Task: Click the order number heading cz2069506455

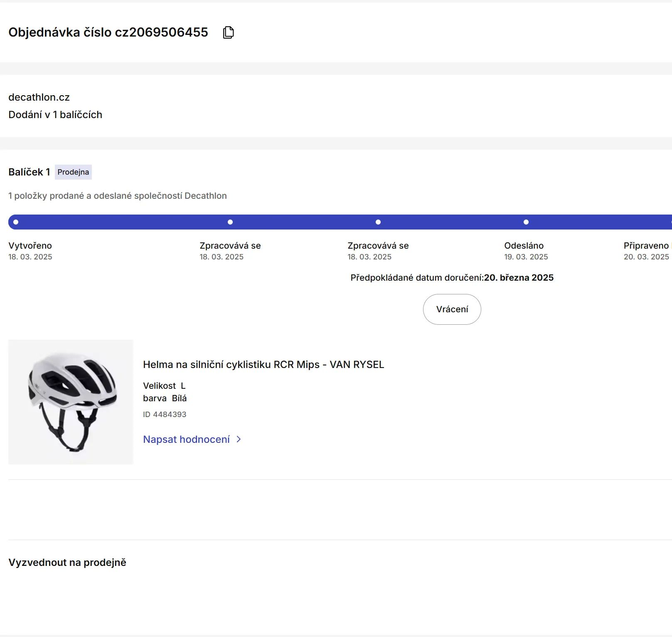Action: (x=108, y=32)
